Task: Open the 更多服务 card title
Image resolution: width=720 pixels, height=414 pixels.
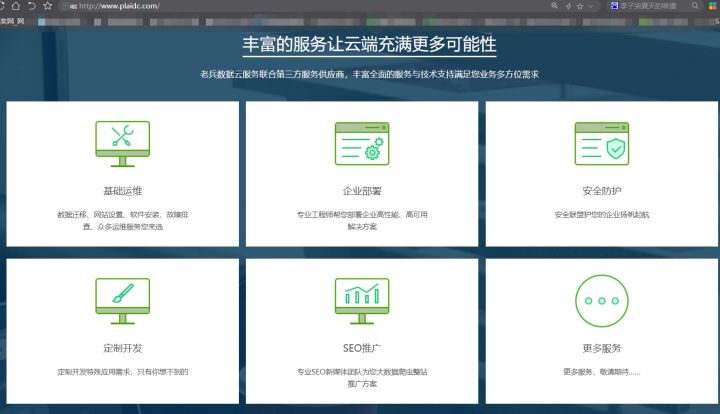Action: point(602,348)
